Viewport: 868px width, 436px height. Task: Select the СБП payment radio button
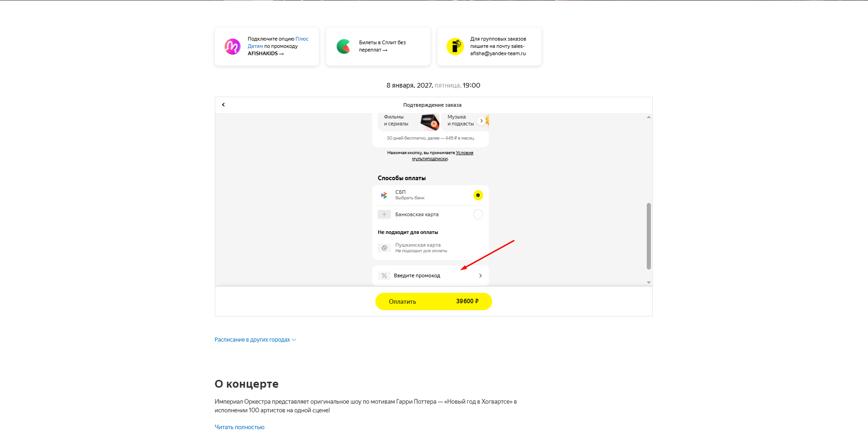point(478,195)
